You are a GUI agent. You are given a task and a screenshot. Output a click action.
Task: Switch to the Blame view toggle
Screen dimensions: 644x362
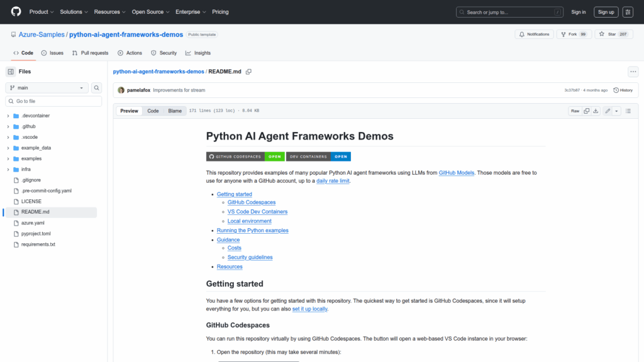click(x=174, y=111)
